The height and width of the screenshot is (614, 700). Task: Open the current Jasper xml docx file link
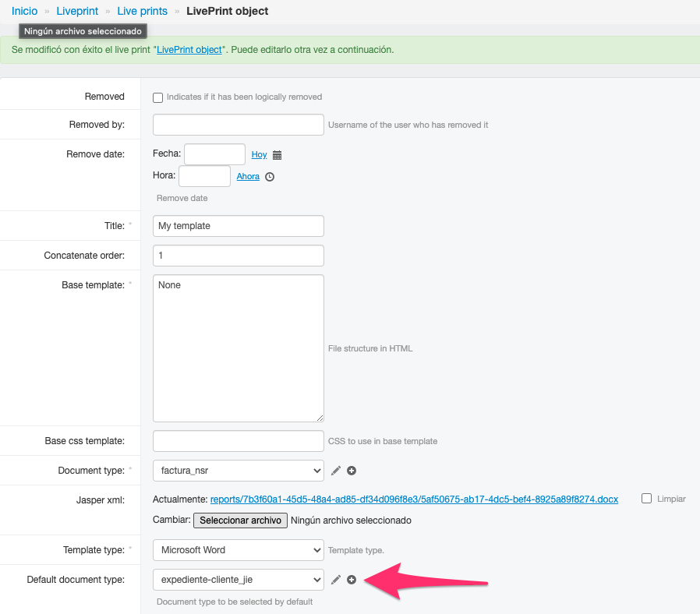[414, 499]
